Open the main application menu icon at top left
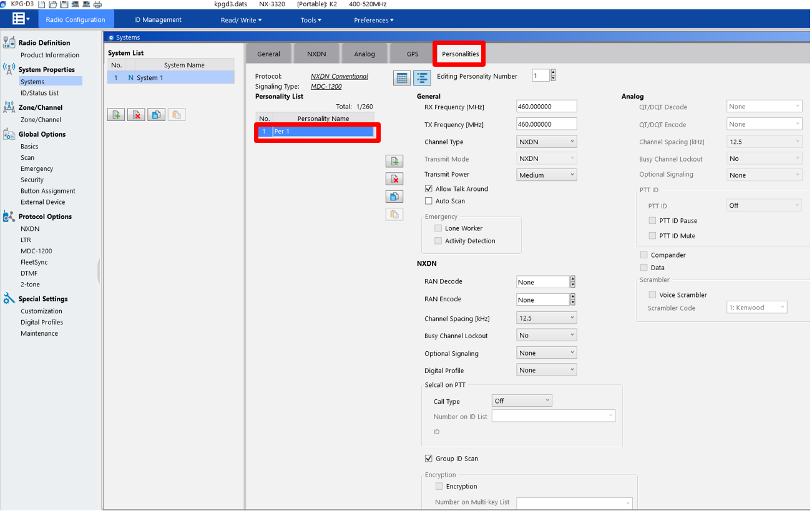This screenshot has width=812, height=511. tap(19, 19)
